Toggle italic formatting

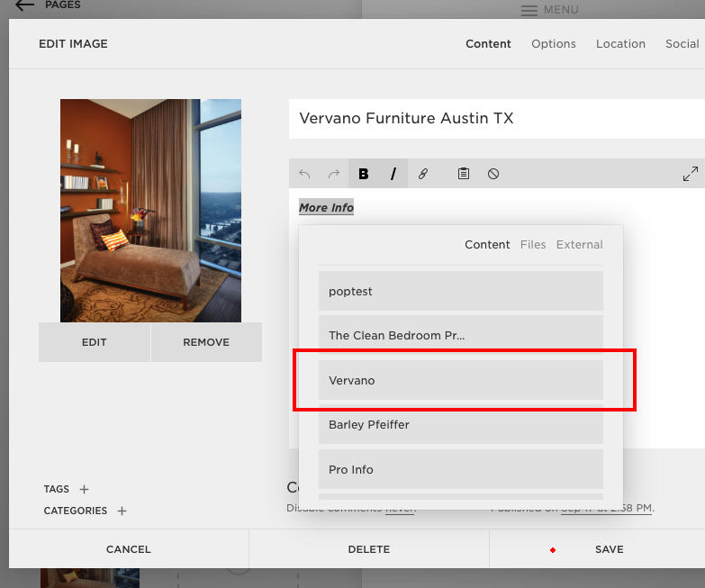click(x=393, y=174)
